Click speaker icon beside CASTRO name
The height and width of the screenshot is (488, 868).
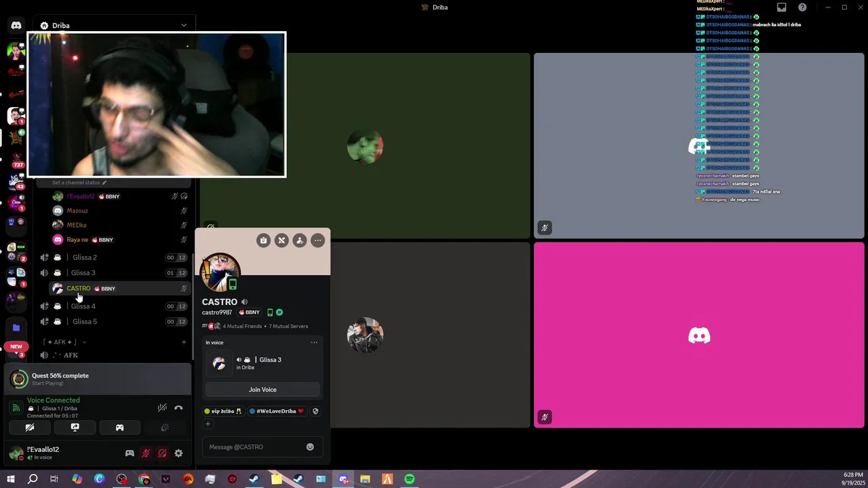[x=244, y=302]
